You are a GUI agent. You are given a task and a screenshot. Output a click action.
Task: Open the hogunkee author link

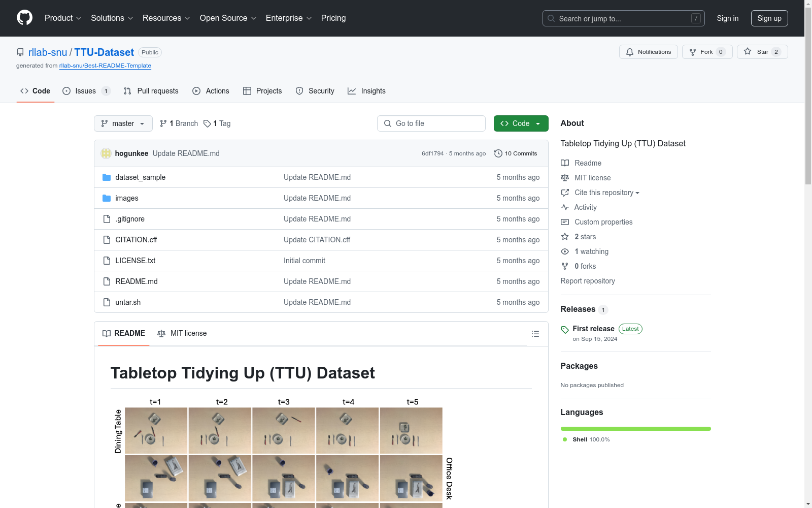tap(131, 153)
